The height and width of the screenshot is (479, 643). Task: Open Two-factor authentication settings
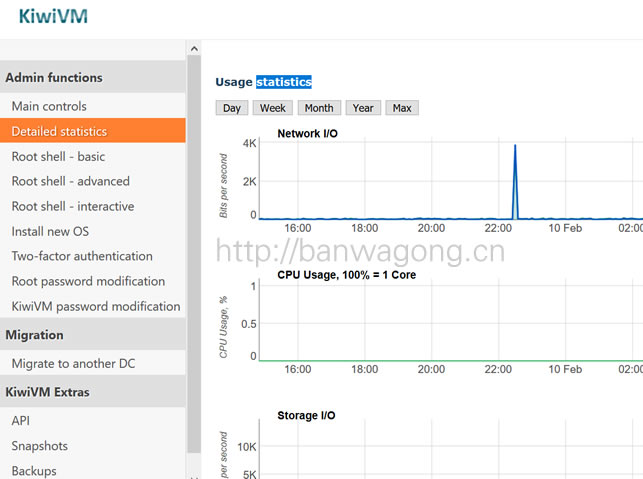click(x=82, y=256)
